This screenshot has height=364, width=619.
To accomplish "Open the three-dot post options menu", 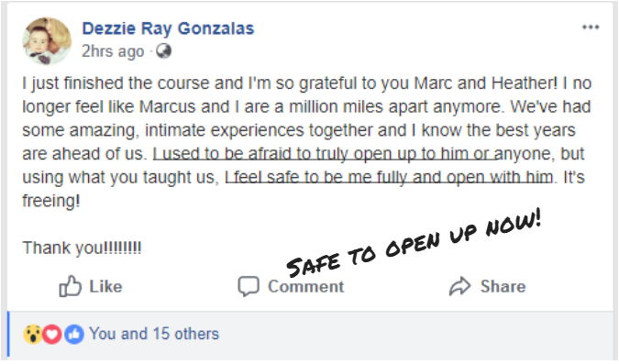I will [591, 28].
